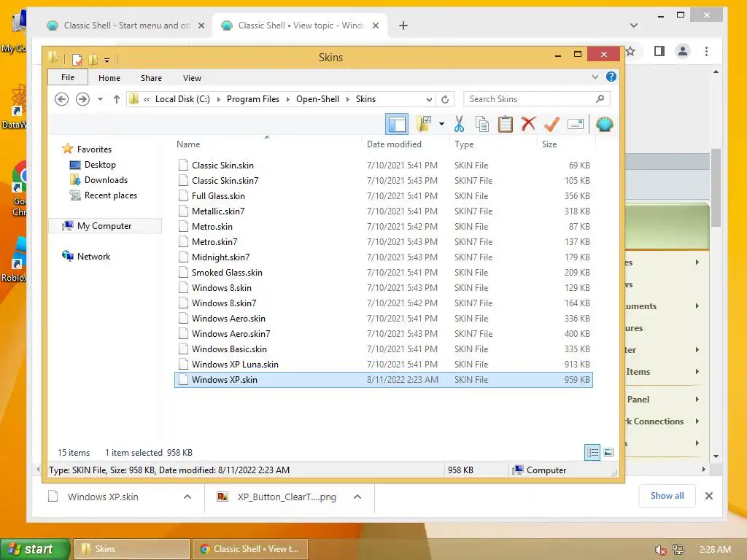
Task: Click the Paste clipboard icon
Action: 505,124
